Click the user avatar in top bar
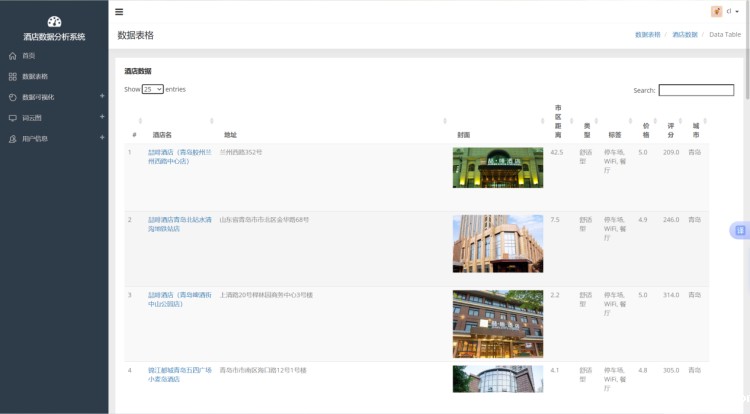This screenshot has height=414, width=750. 716,12
